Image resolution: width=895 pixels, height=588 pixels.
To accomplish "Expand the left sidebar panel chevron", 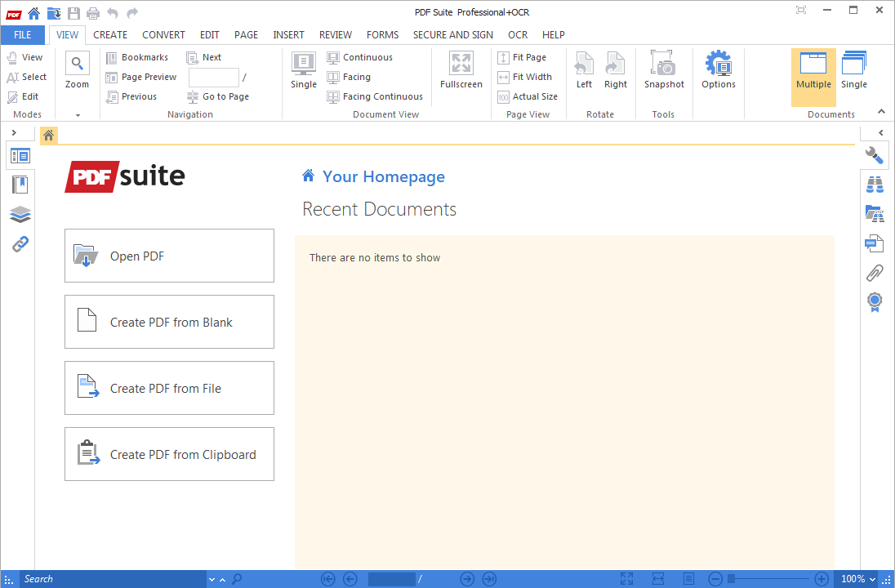I will point(14,132).
